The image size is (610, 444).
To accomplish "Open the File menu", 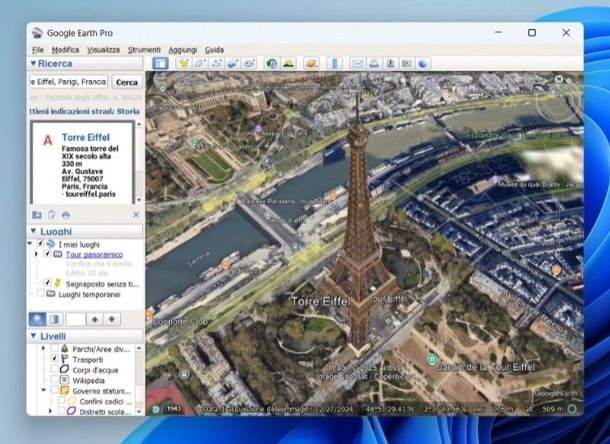I will [38, 50].
